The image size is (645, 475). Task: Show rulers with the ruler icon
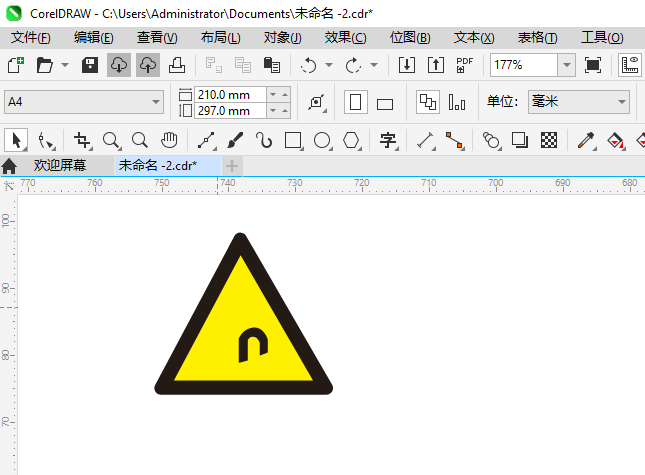(630, 65)
